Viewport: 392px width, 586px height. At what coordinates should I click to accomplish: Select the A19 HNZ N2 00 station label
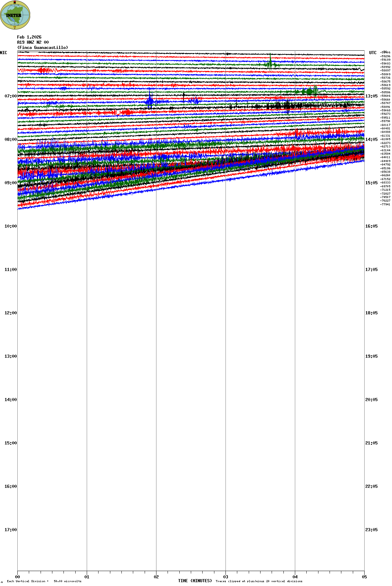pyautogui.click(x=33, y=42)
